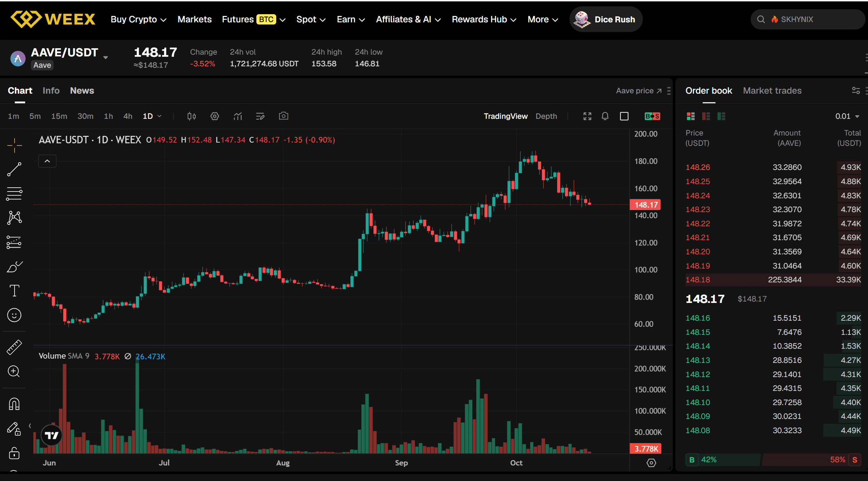Expand the Spot menu
This screenshot has height=481, width=868.
311,20
